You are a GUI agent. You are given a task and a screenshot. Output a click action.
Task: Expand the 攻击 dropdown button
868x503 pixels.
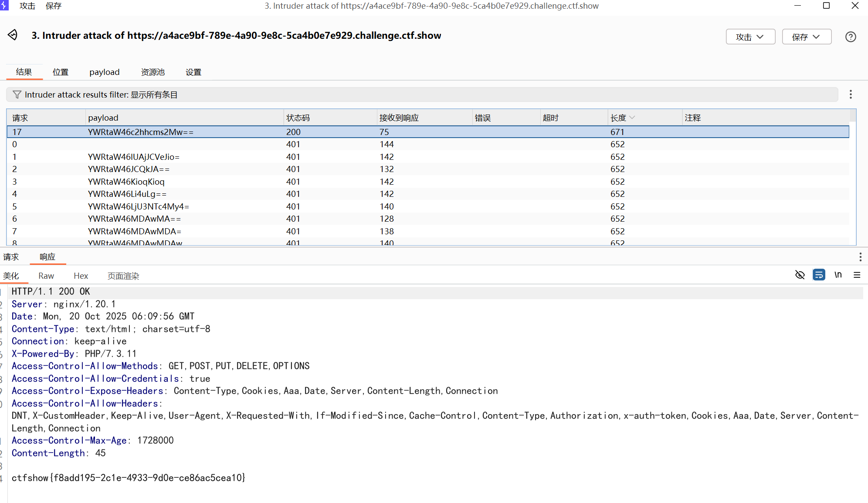[750, 37]
